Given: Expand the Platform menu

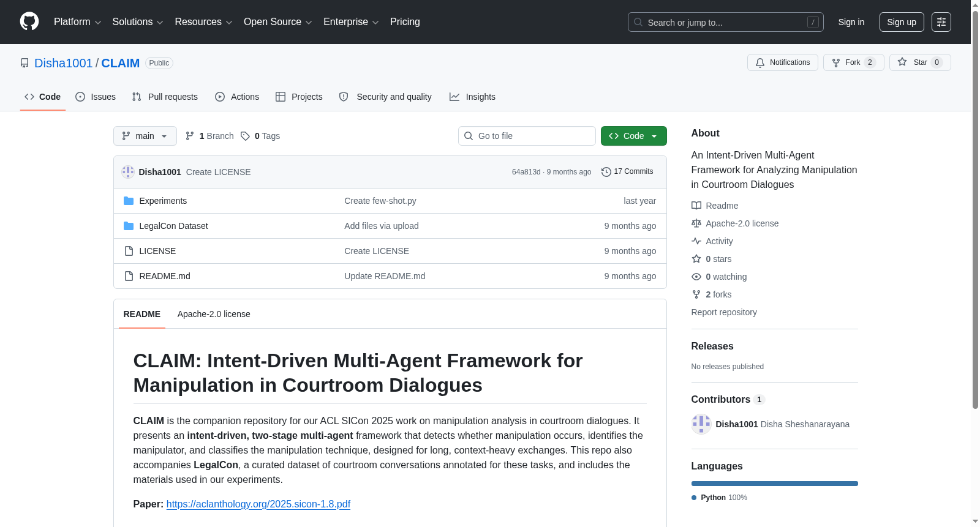Looking at the screenshot, I should (78, 22).
